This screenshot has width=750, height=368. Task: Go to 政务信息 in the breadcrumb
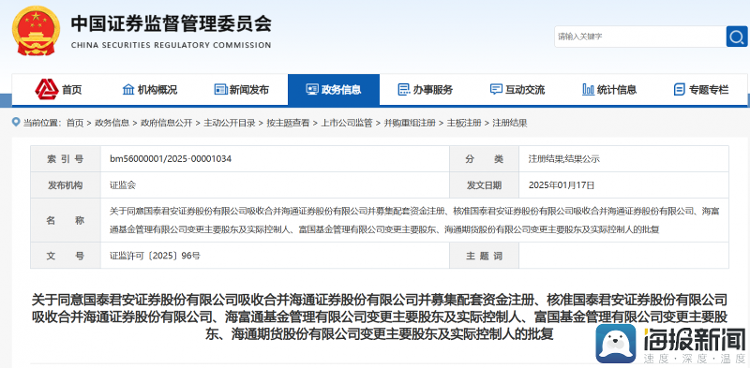(x=112, y=123)
